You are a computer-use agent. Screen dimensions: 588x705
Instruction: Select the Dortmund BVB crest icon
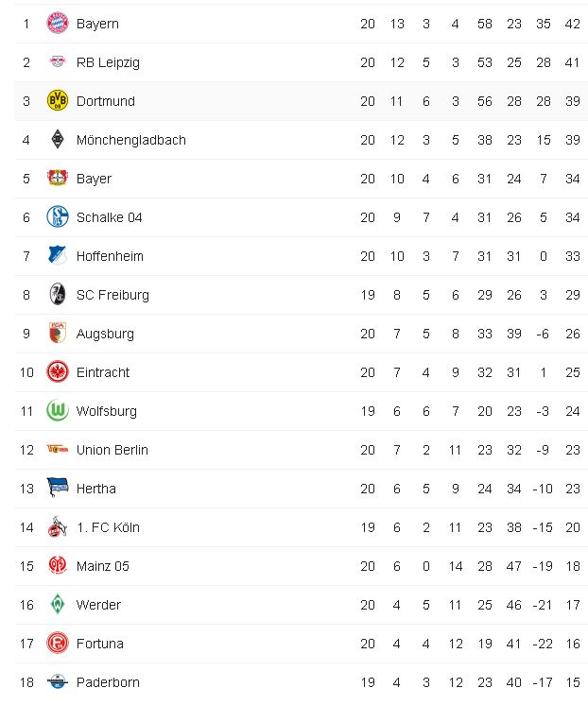58,101
